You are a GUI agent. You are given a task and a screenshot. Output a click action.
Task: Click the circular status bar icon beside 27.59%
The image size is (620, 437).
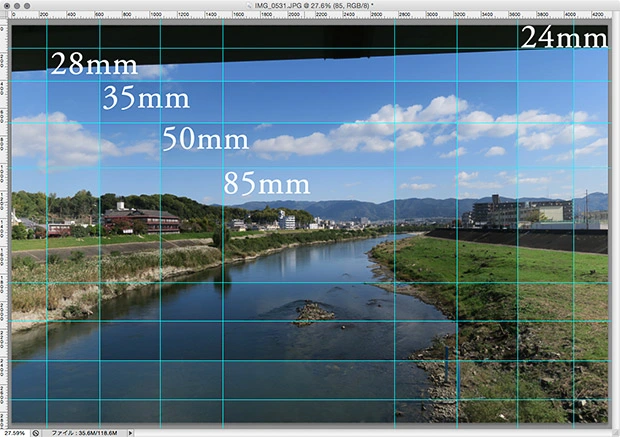pos(36,433)
